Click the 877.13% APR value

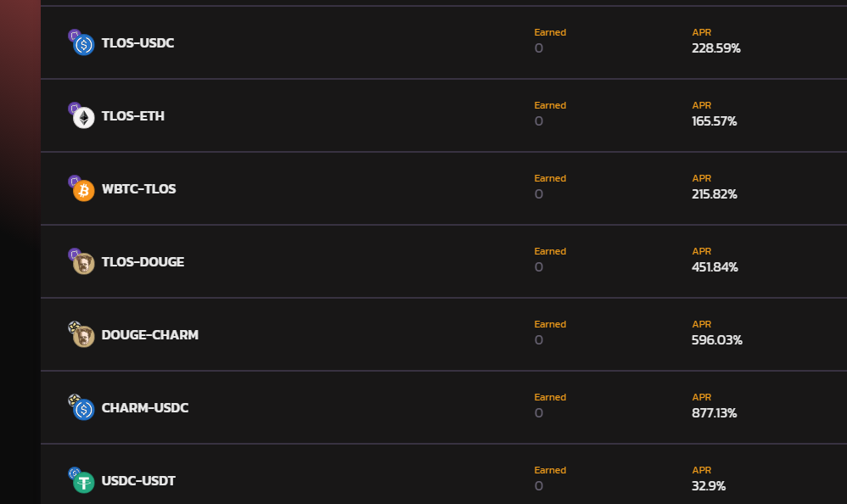click(x=714, y=412)
